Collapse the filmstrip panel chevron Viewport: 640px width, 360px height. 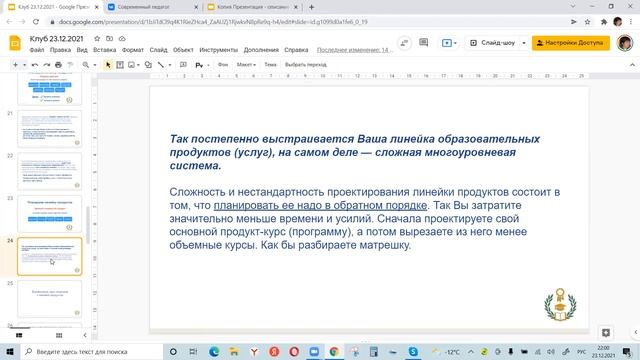[x=85, y=335]
